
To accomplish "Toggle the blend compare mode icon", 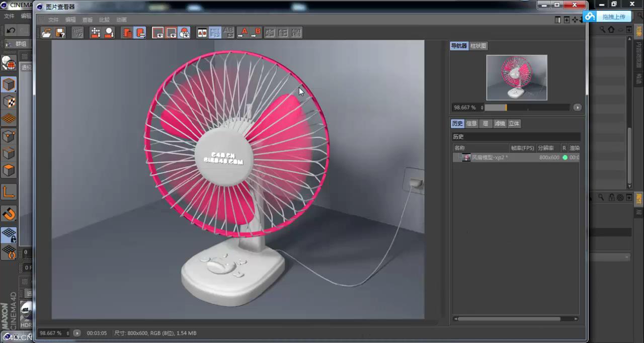I will (215, 33).
